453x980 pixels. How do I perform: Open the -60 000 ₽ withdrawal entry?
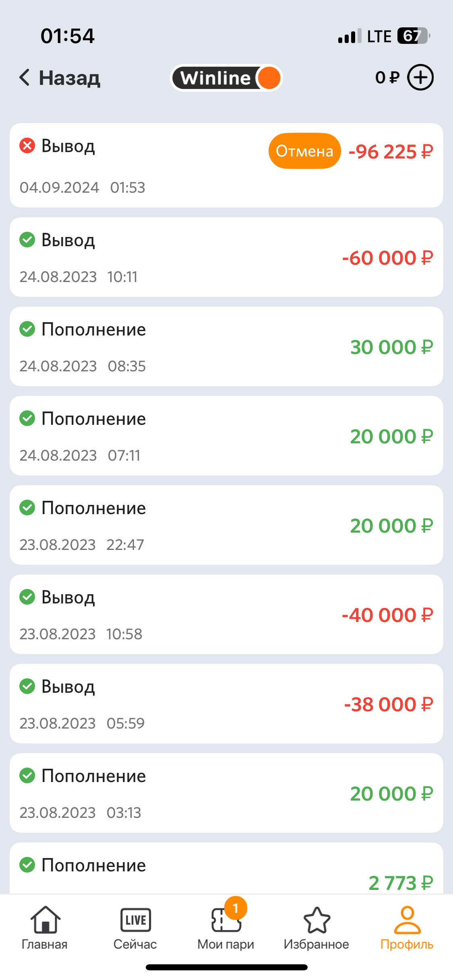[226, 257]
